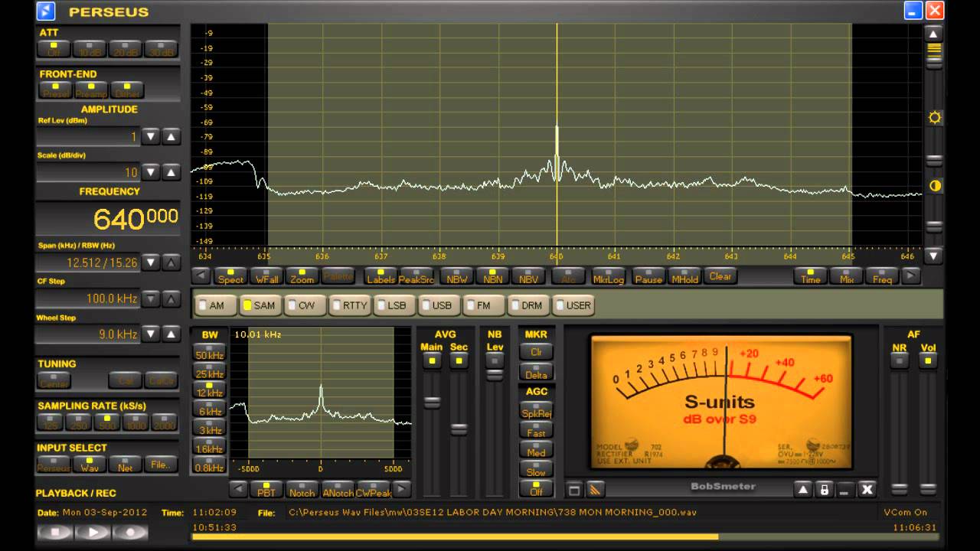980x551 pixels.
Task: Enable 30 dB attenuator
Action: click(x=161, y=49)
